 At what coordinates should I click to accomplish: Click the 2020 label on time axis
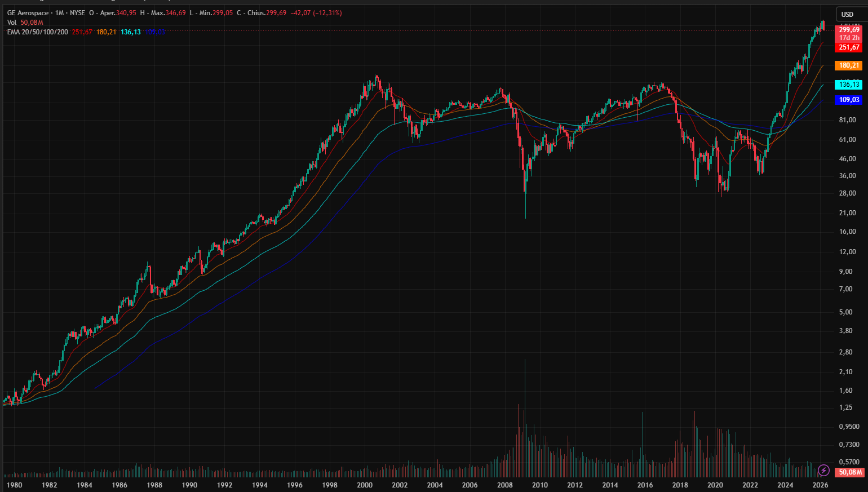point(715,485)
